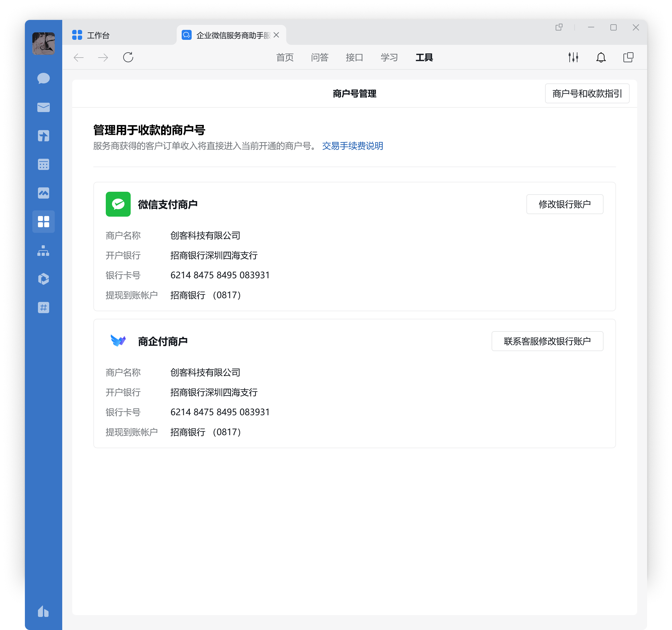The image size is (672, 630).
Task: Open the 接口 menu
Action: 354,58
